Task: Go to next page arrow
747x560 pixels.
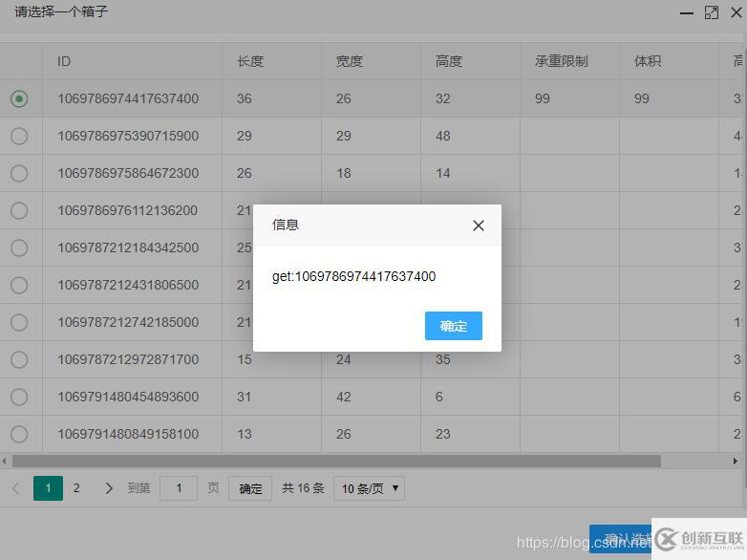Action: coord(109,488)
